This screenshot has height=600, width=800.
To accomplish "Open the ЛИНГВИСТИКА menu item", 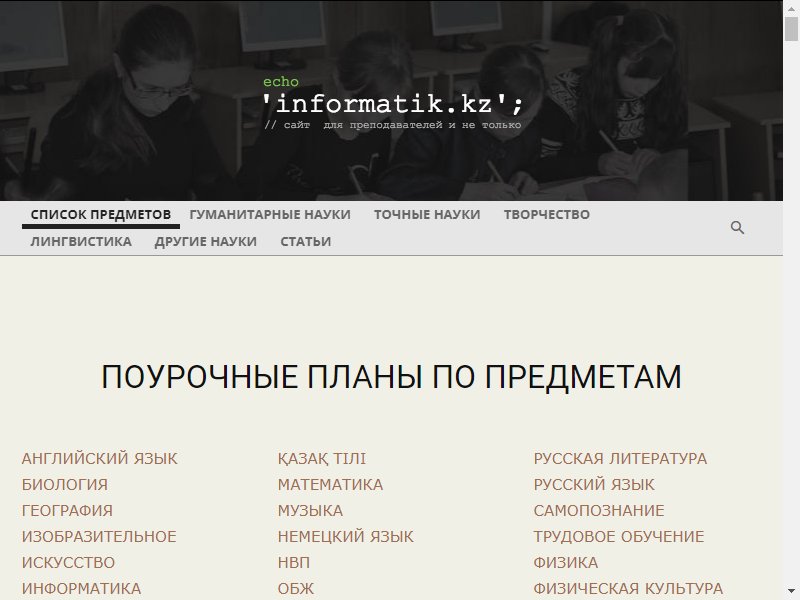I will 81,241.
